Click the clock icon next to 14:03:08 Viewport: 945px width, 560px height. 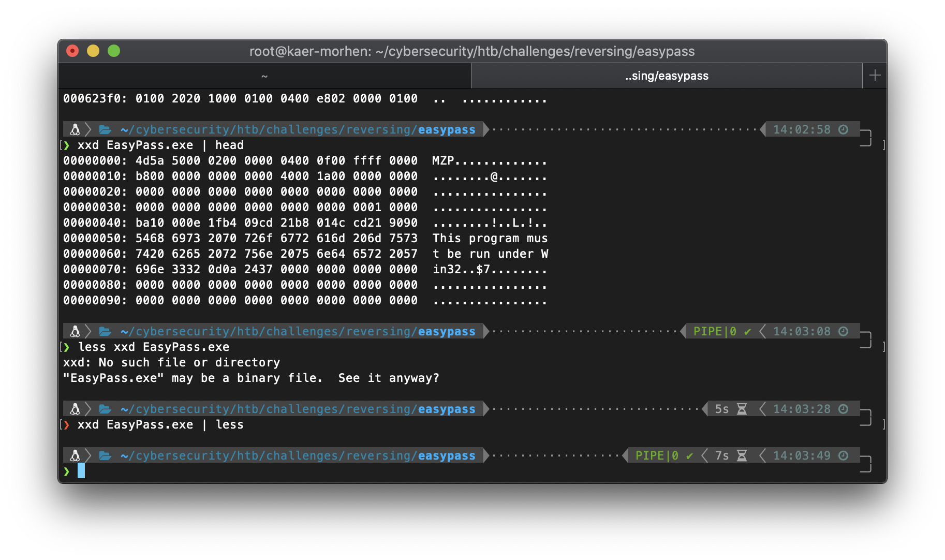pos(843,331)
